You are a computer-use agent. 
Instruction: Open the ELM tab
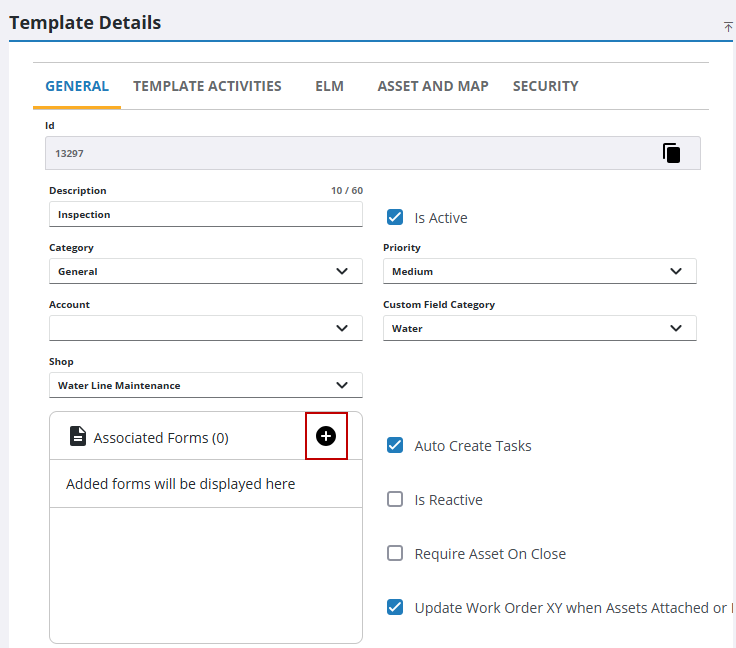[329, 86]
